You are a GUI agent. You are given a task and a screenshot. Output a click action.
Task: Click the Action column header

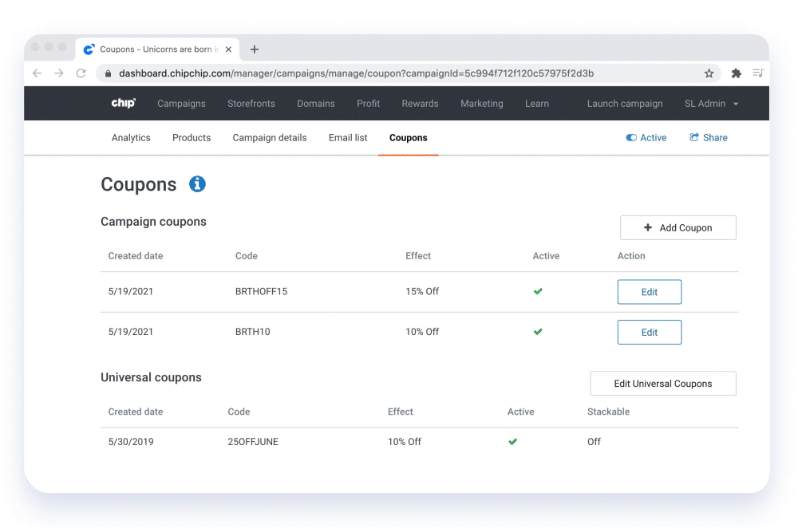click(x=631, y=256)
